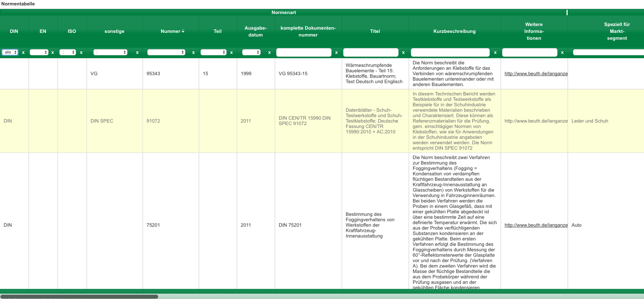Select the title 'Wärmeschrumpfende Bauelemente - Teil 15'
Image resolution: width=644 pixels, height=299 pixels.
[374, 74]
